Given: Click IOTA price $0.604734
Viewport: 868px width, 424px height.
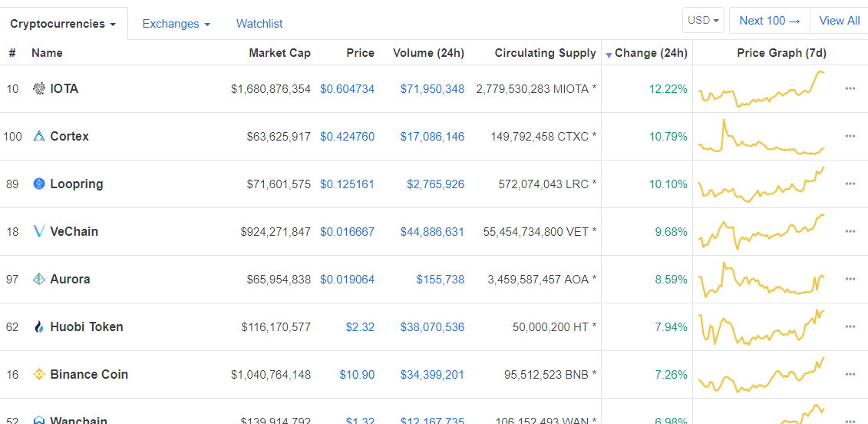Looking at the screenshot, I should [347, 88].
